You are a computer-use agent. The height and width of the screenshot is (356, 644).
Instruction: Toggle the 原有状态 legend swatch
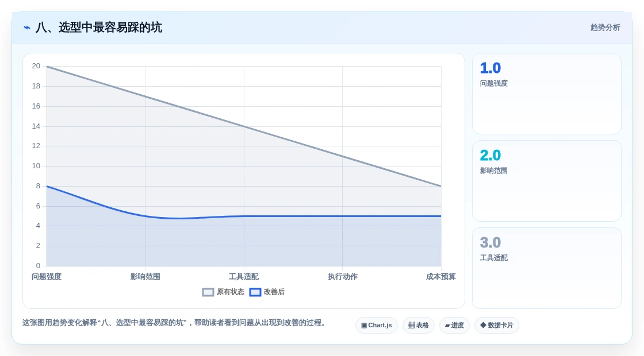tap(208, 292)
